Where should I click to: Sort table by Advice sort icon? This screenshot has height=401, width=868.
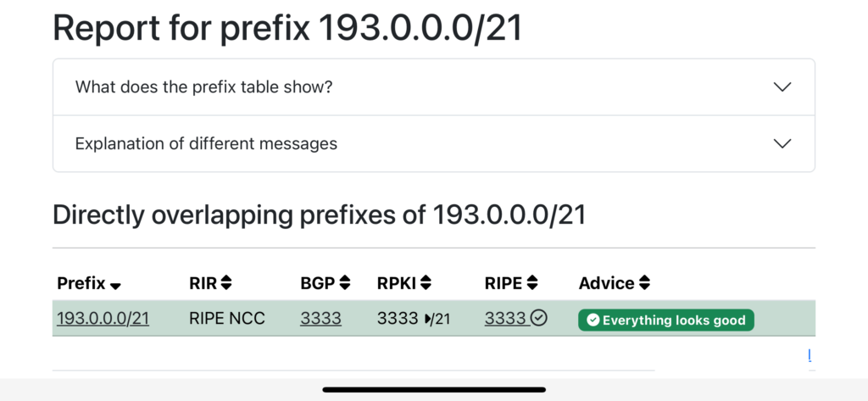tap(644, 283)
